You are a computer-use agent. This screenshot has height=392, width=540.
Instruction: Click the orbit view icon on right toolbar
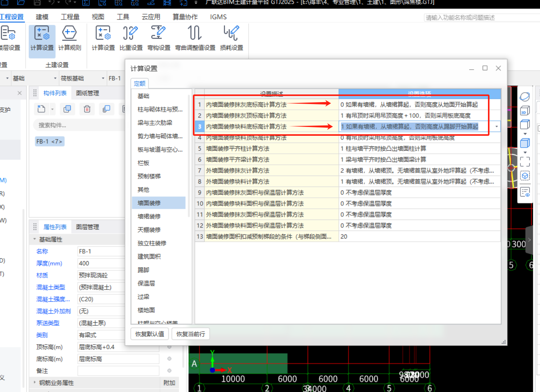pyautogui.click(x=525, y=97)
